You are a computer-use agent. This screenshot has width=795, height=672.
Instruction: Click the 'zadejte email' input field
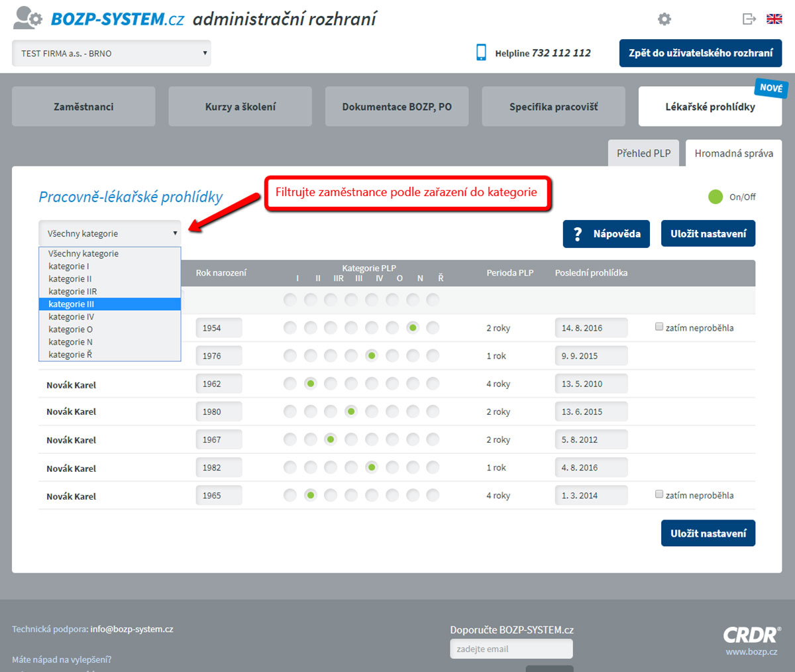[511, 649]
